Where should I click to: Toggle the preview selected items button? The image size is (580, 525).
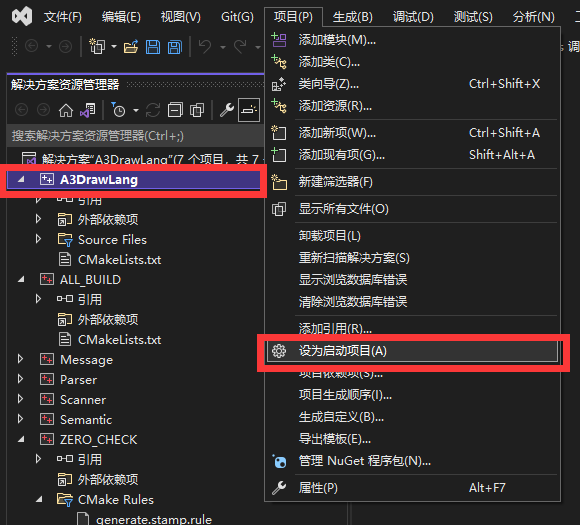249,110
